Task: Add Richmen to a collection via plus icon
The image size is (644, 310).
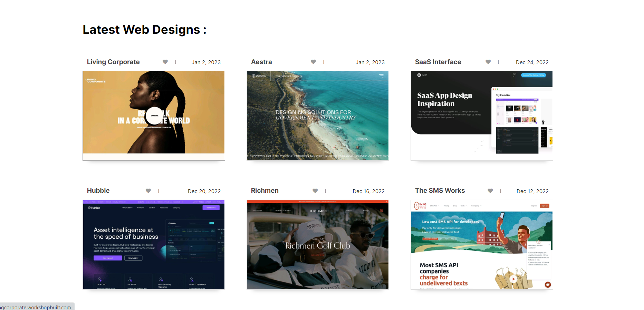Action: (325, 191)
